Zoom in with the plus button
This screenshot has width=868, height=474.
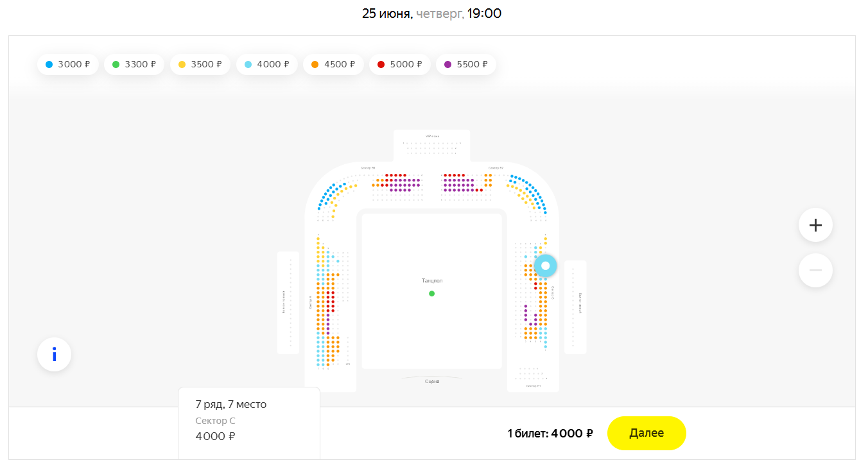pyautogui.click(x=815, y=225)
